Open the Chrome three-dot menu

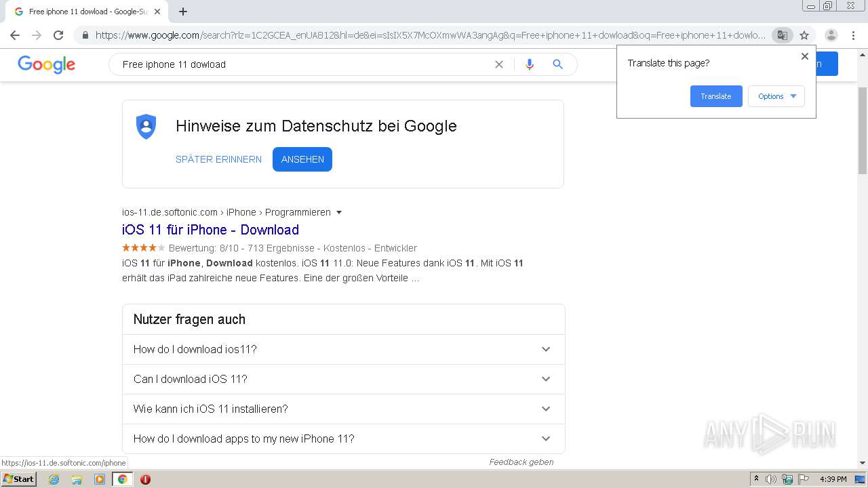click(853, 35)
